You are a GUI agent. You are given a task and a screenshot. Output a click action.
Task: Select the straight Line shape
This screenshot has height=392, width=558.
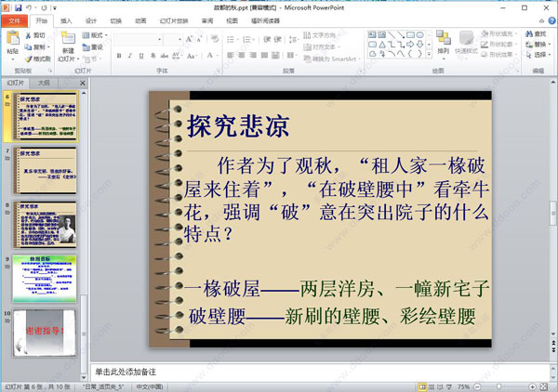point(392,34)
